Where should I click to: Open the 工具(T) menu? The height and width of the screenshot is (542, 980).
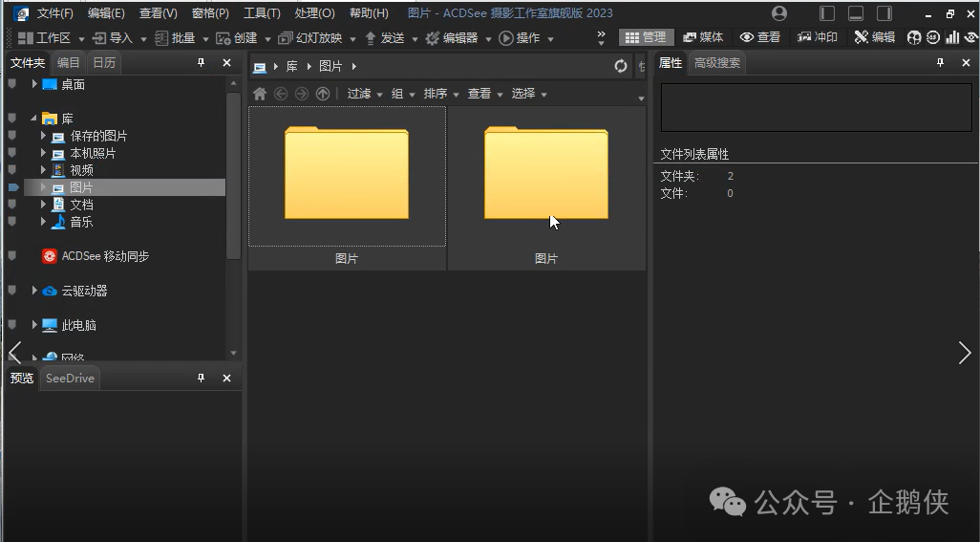coord(262,13)
